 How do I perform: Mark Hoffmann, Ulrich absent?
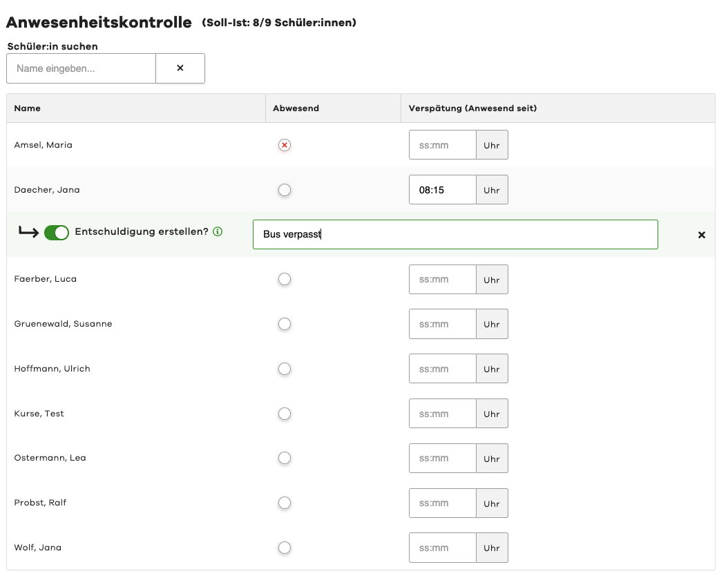coord(285,368)
